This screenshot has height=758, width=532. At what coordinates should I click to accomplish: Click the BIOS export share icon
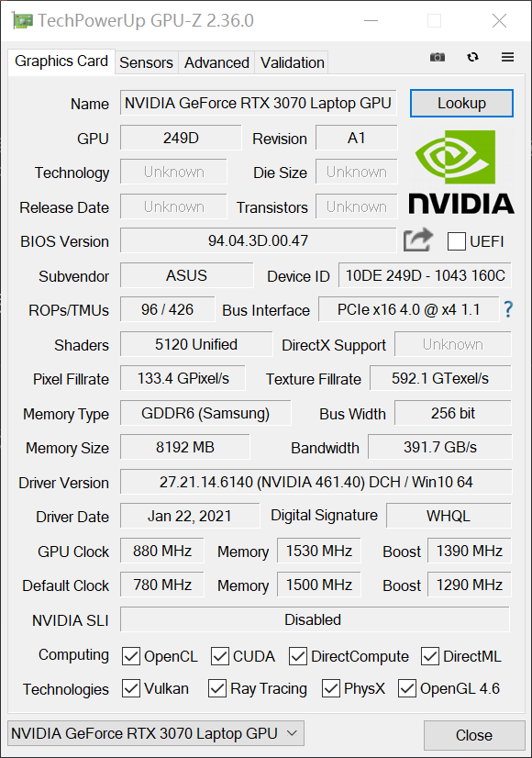[x=418, y=240]
